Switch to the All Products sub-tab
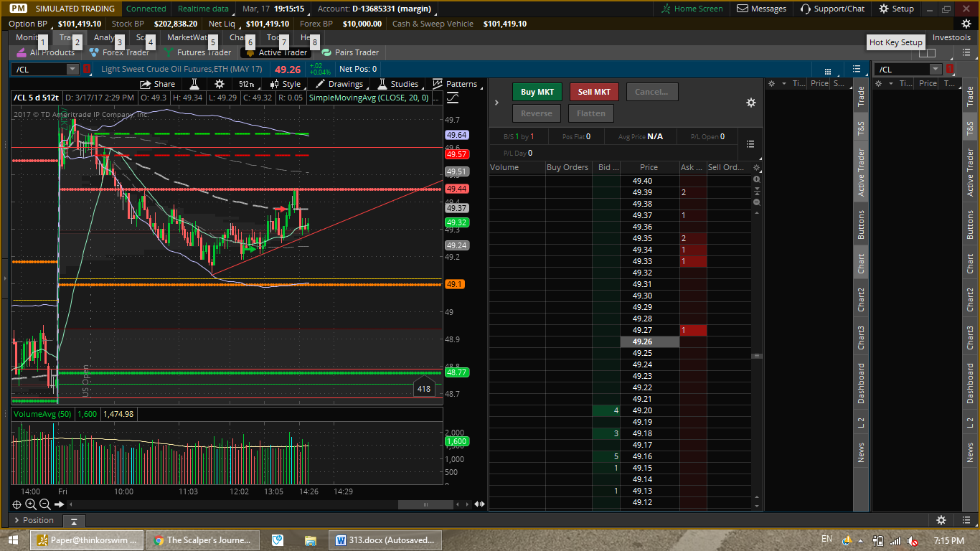Image resolution: width=980 pixels, height=551 pixels. click(45, 52)
